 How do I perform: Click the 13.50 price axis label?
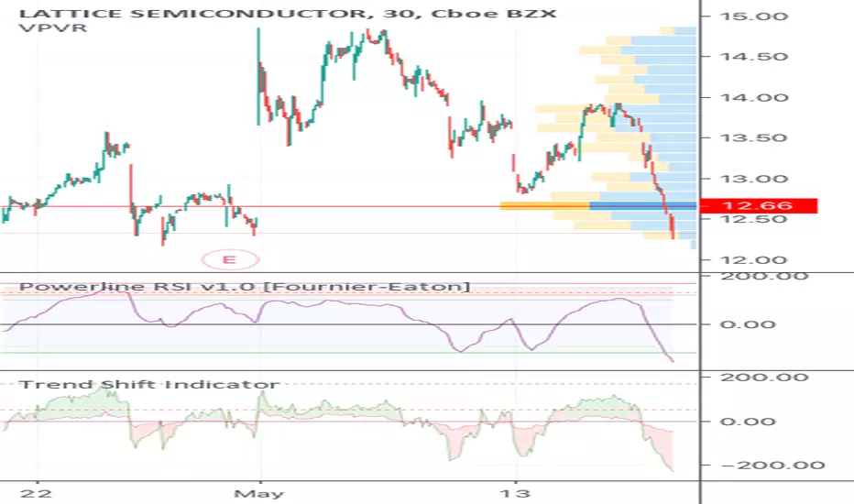[x=754, y=137]
